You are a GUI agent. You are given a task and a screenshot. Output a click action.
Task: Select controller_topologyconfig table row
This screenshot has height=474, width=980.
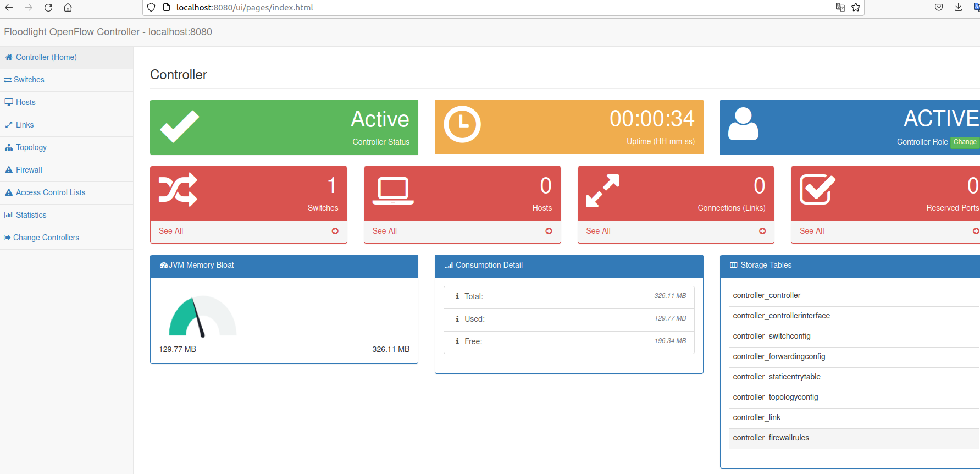(x=854, y=398)
